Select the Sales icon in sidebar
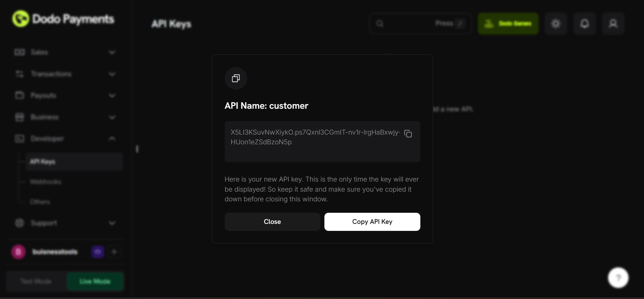644x299 pixels. (19, 52)
